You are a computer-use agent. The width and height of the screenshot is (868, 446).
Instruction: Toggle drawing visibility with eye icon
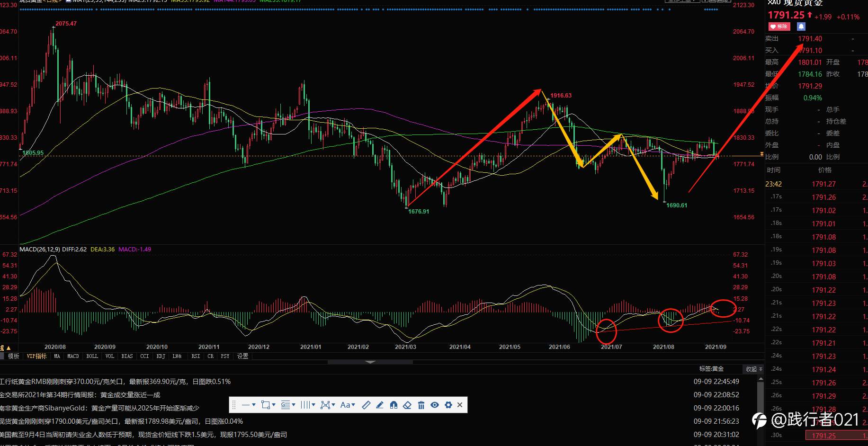(435, 405)
